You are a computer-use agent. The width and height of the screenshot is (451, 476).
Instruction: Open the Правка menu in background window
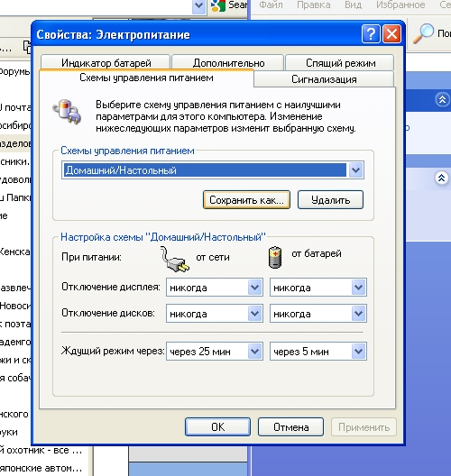(313, 5)
